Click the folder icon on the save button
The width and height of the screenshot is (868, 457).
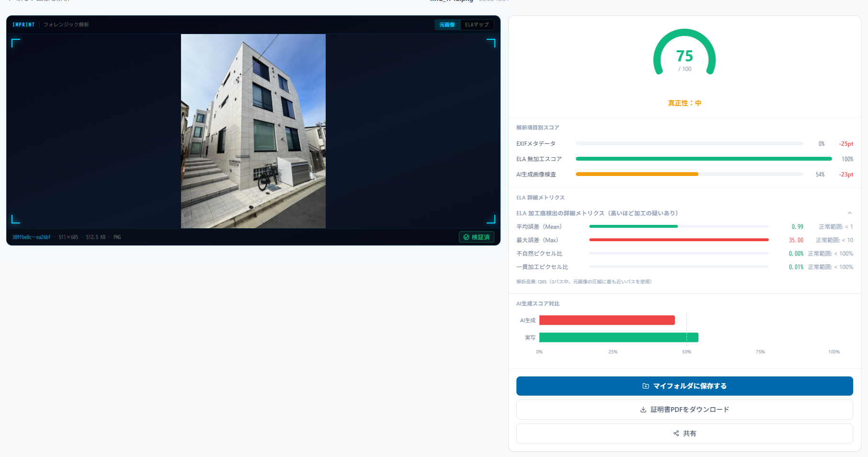(x=646, y=386)
